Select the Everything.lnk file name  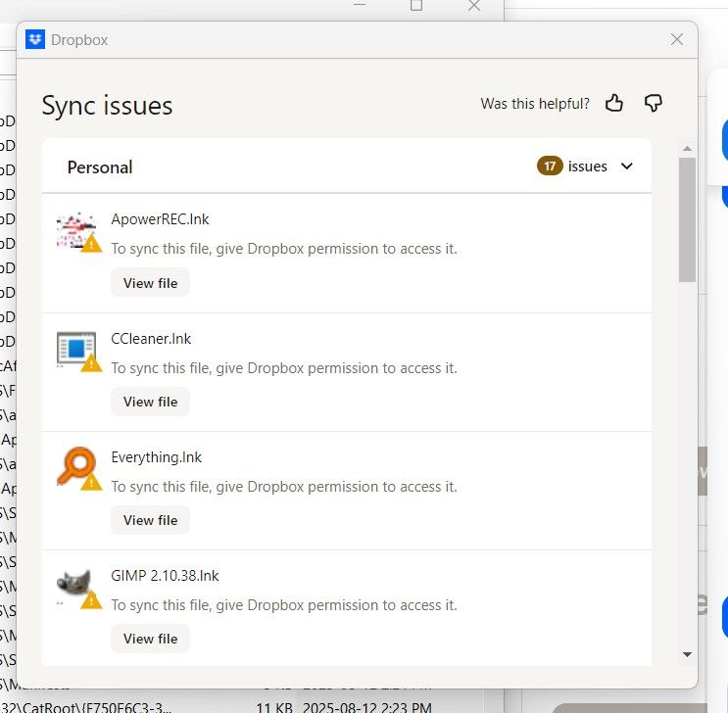(x=157, y=457)
